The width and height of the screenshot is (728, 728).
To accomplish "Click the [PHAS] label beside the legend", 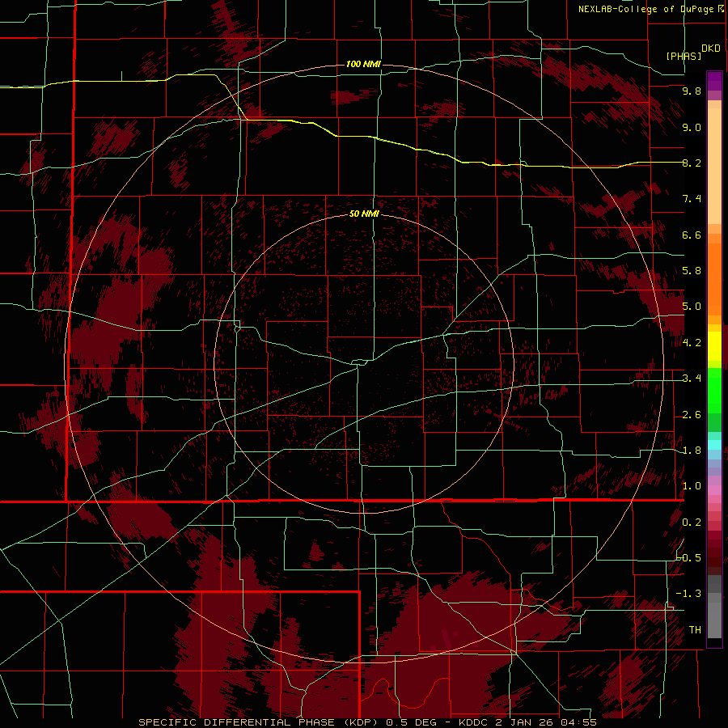I will [x=684, y=56].
